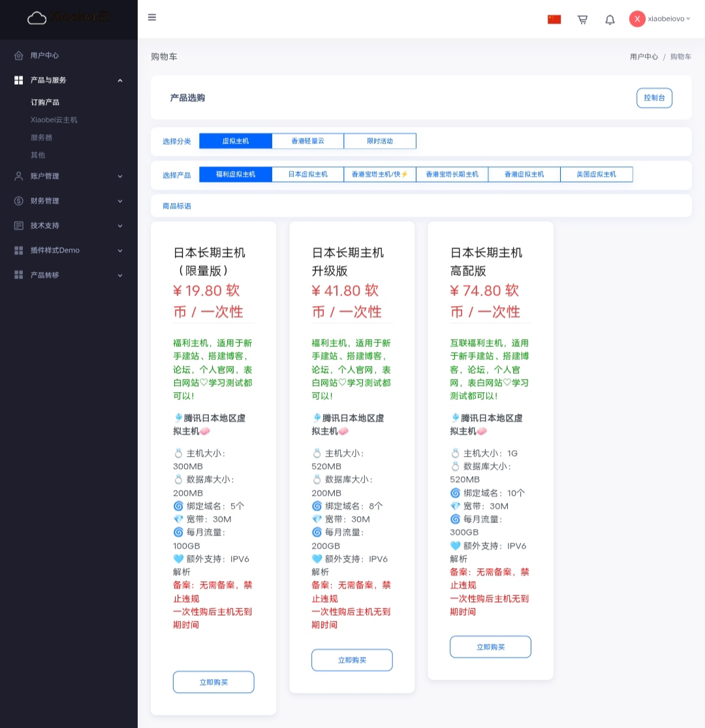This screenshot has width=705, height=728.
Task: Select the 福利虚拟主机 product tab
Action: coord(236,175)
